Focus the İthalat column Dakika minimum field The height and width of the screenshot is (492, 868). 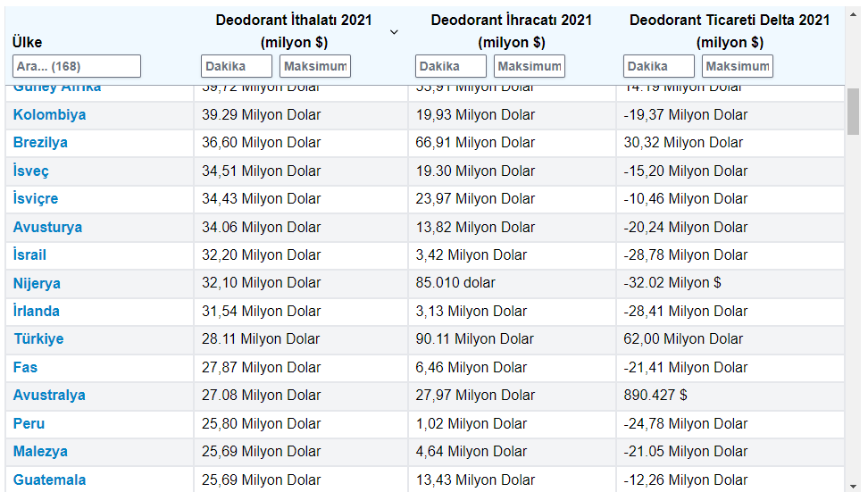click(236, 66)
